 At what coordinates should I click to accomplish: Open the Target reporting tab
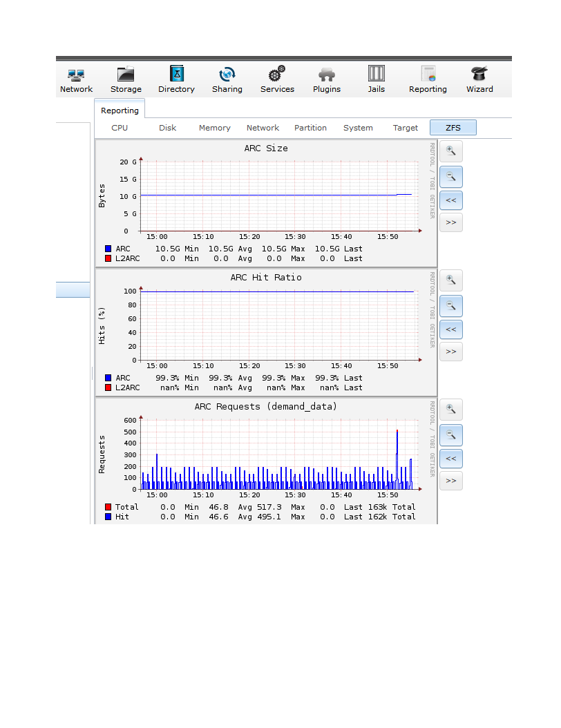point(406,128)
